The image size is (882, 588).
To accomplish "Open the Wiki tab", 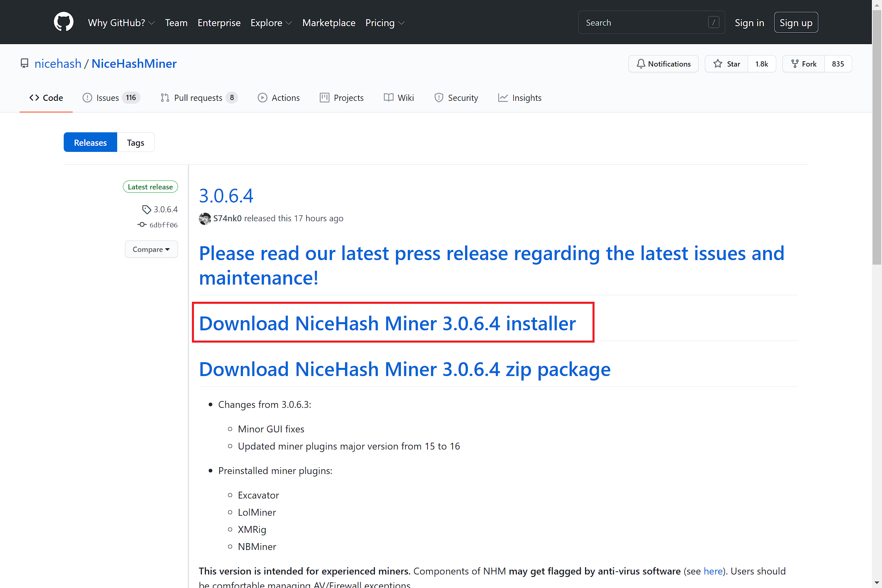I will pos(399,98).
